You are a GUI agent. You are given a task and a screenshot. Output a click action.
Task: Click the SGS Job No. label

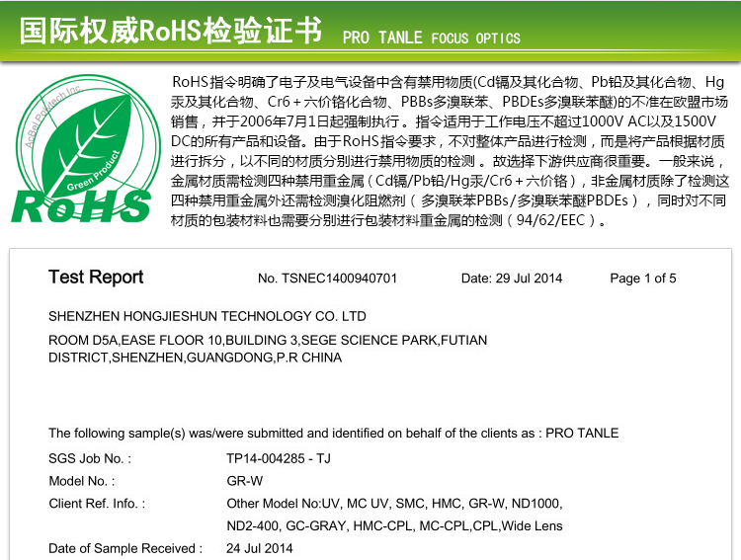90,458
